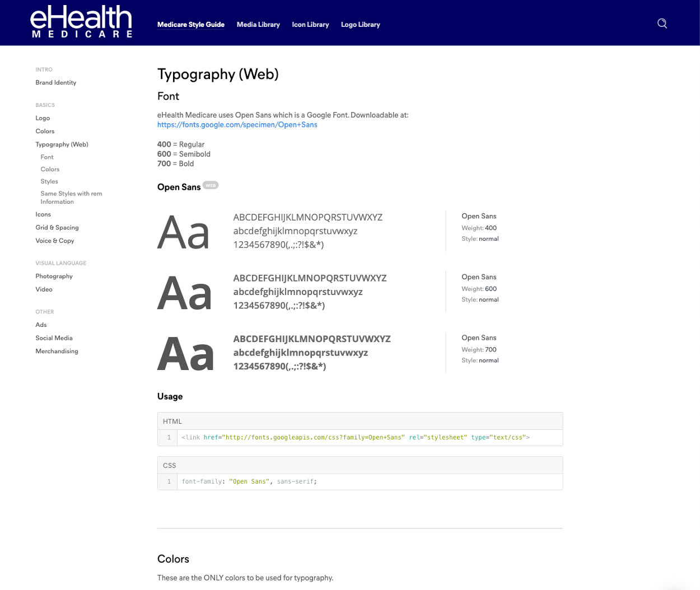Open Voice & Copy in the sidebar

click(55, 241)
